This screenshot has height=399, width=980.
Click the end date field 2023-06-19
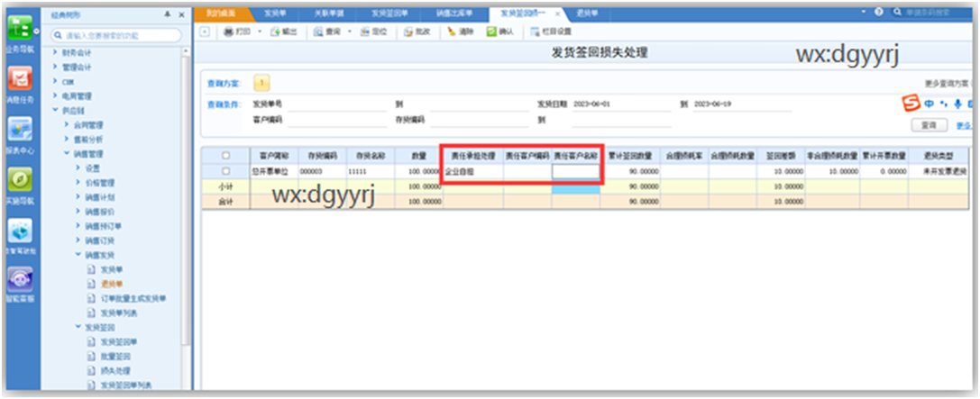click(742, 104)
